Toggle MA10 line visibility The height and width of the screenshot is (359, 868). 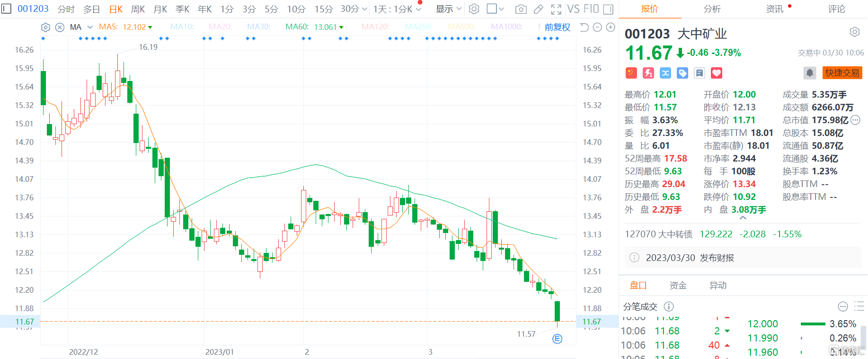(182, 27)
